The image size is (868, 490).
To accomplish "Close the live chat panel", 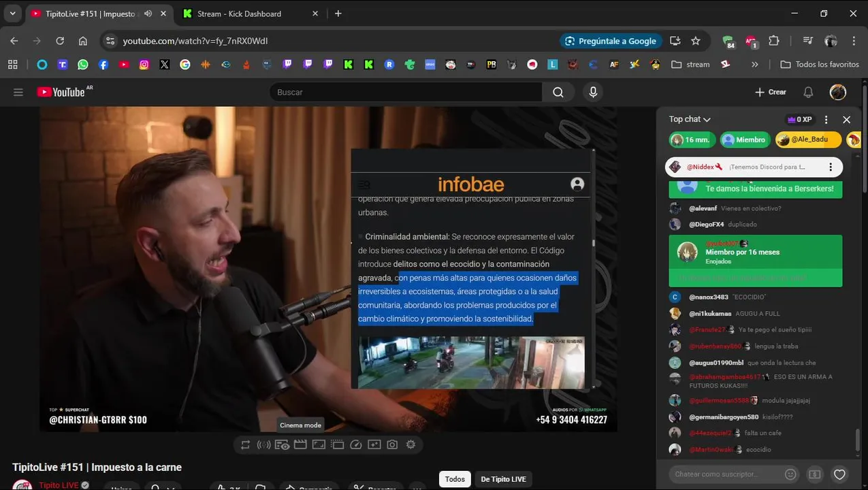I will click(x=846, y=119).
